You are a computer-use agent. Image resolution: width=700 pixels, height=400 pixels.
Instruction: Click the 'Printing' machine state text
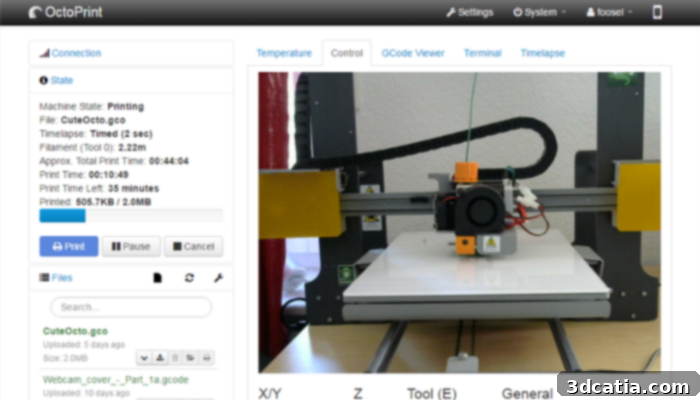(x=125, y=107)
